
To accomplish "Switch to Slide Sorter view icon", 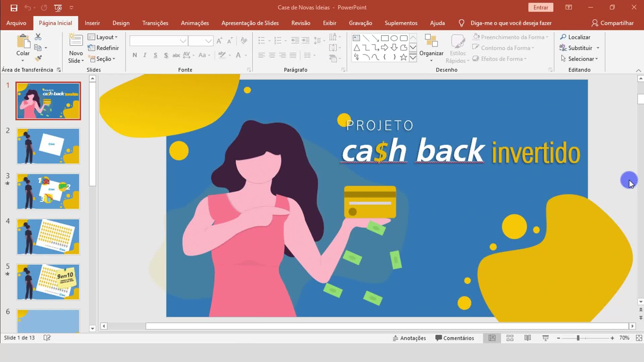I will pyautogui.click(x=510, y=338).
